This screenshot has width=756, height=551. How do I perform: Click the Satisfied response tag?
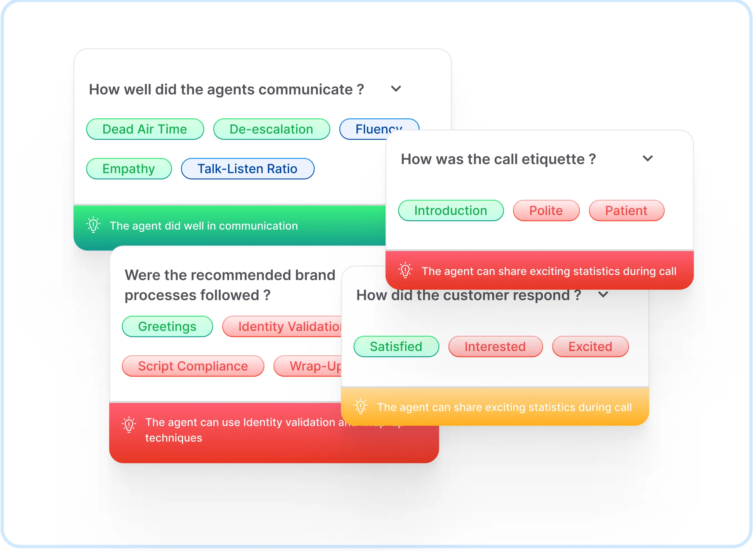[396, 346]
